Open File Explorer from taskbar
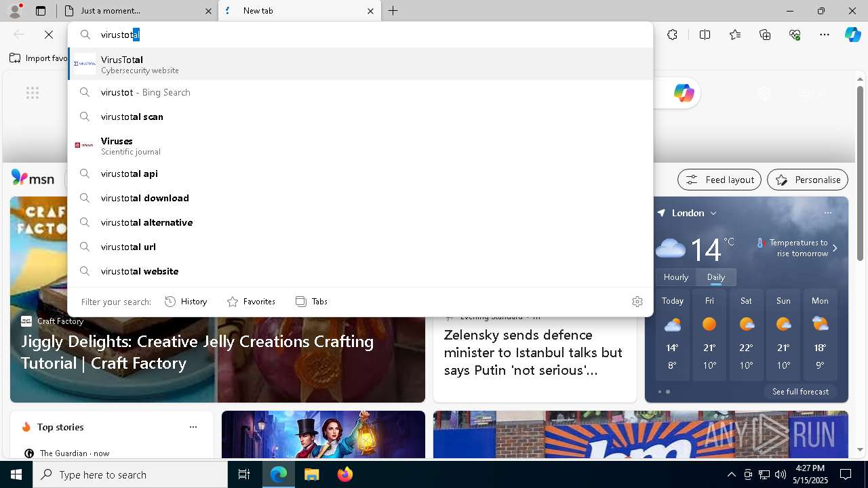 pos(311,474)
